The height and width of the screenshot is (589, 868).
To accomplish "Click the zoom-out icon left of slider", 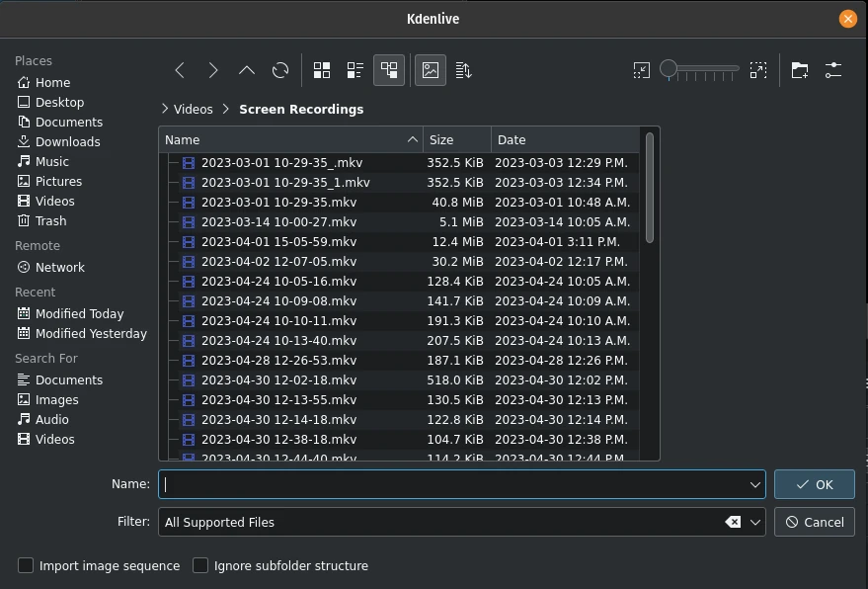I will click(642, 70).
